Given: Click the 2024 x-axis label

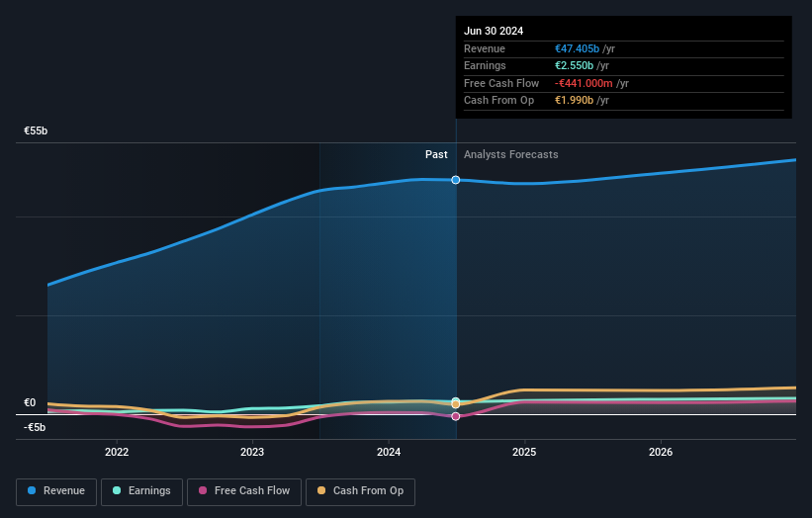Looking at the screenshot, I should [389, 452].
